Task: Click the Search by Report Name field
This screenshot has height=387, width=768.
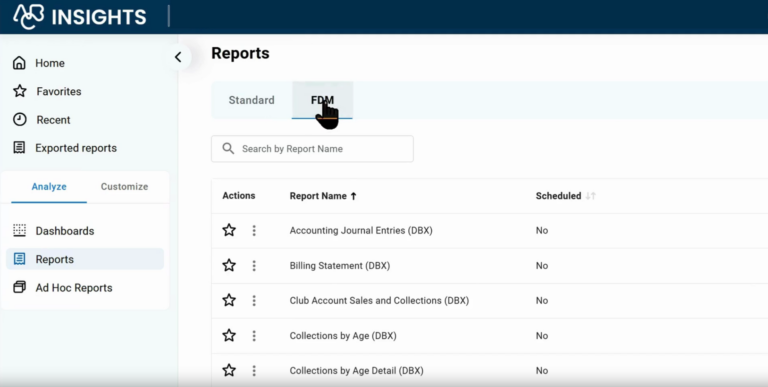Action: [312, 149]
